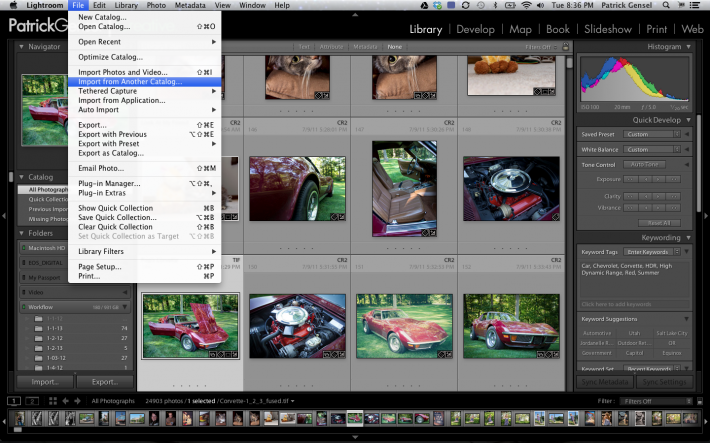Click the Sync Settings button
The width and height of the screenshot is (710, 443).
[x=664, y=382]
